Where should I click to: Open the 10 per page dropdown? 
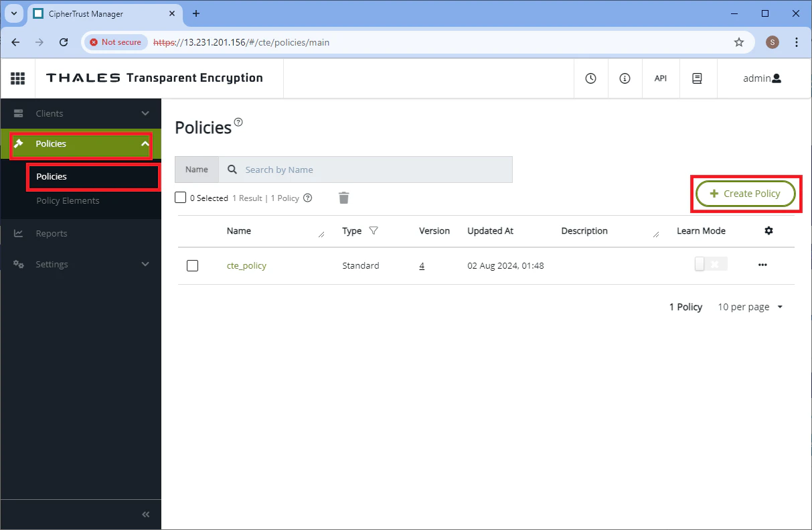[x=750, y=307]
